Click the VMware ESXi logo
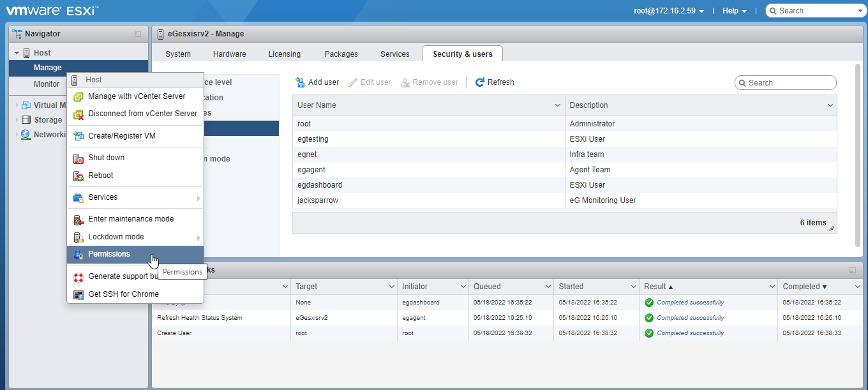The width and height of the screenshot is (868, 390). point(52,10)
